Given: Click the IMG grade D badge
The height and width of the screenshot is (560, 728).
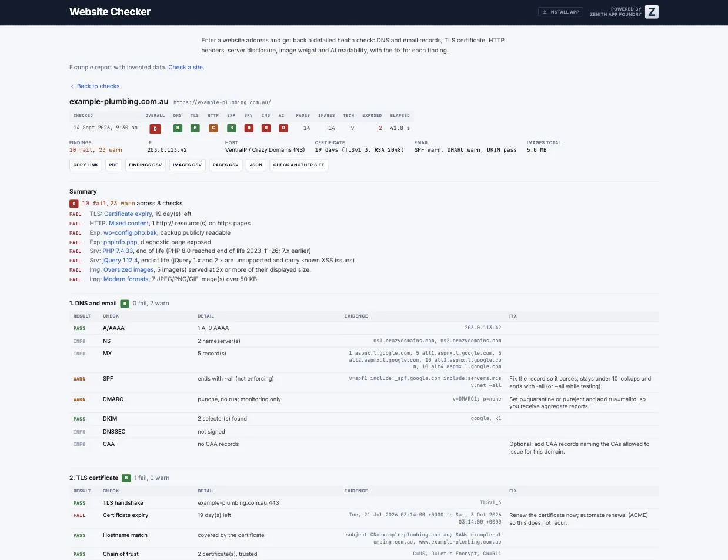Looking at the screenshot, I should tap(266, 128).
